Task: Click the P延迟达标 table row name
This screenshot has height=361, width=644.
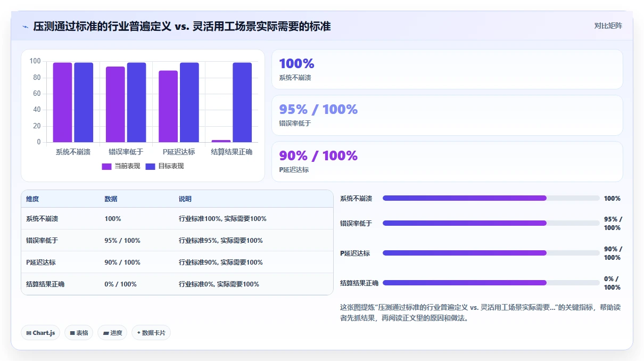Action: tap(40, 262)
